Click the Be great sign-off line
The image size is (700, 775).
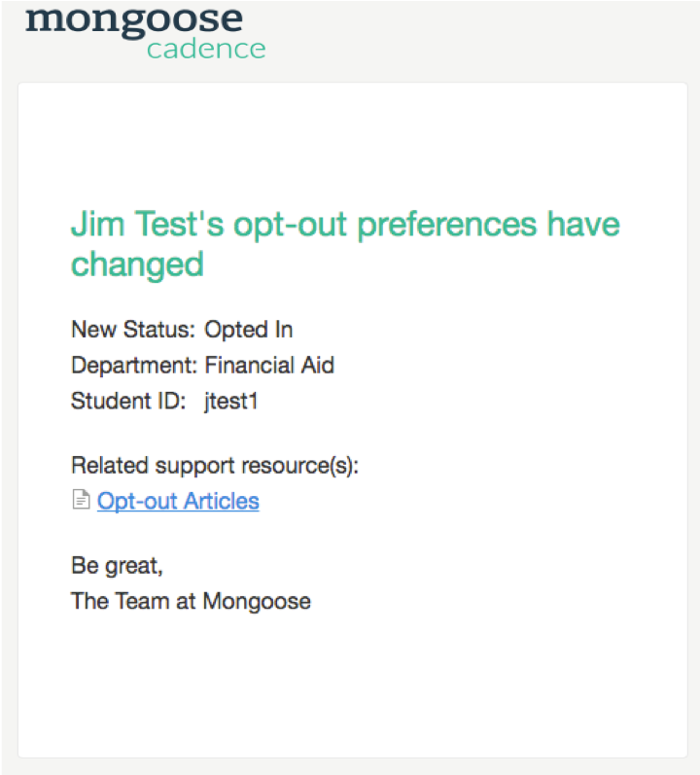click(117, 565)
